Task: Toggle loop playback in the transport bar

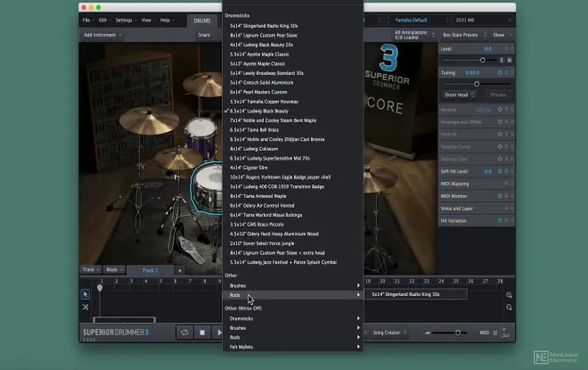Action: (x=184, y=333)
